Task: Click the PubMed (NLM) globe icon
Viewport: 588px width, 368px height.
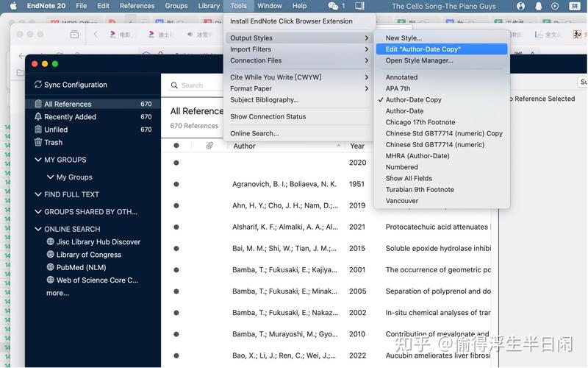Action: click(x=50, y=267)
